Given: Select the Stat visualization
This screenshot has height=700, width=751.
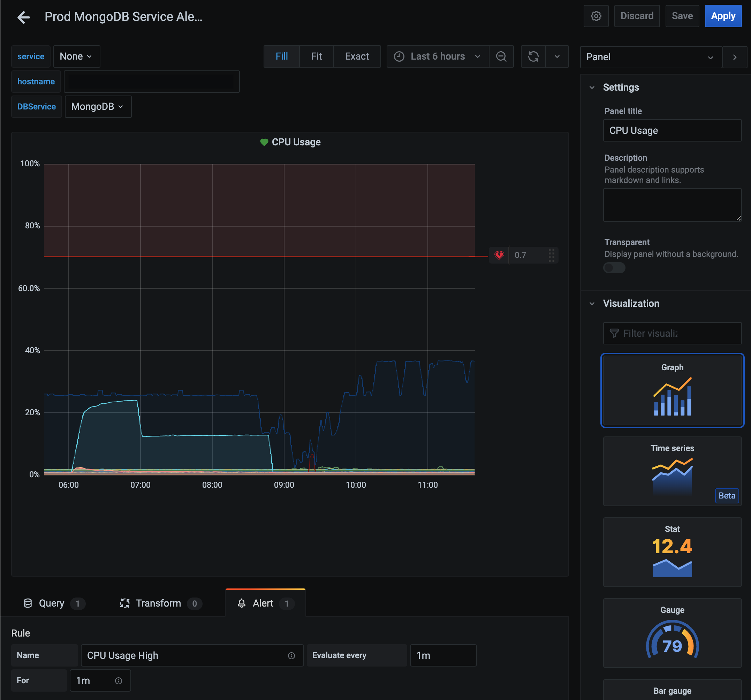Looking at the screenshot, I should coord(672,552).
